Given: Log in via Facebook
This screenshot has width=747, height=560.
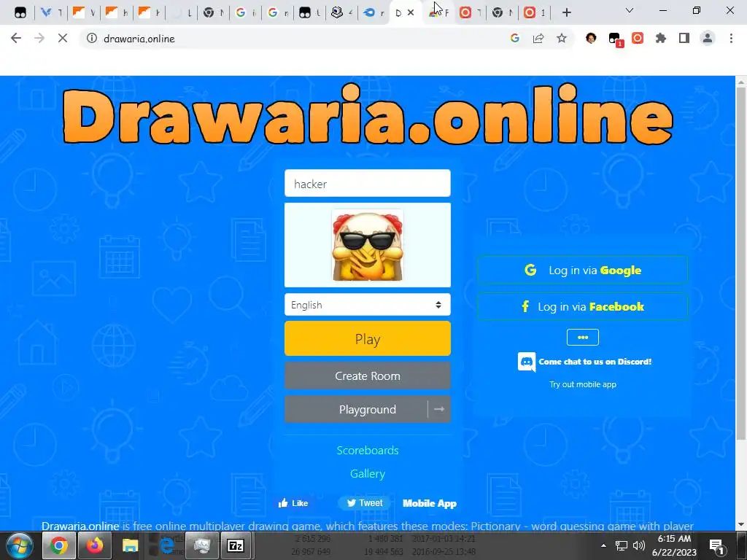Looking at the screenshot, I should pos(583,306).
